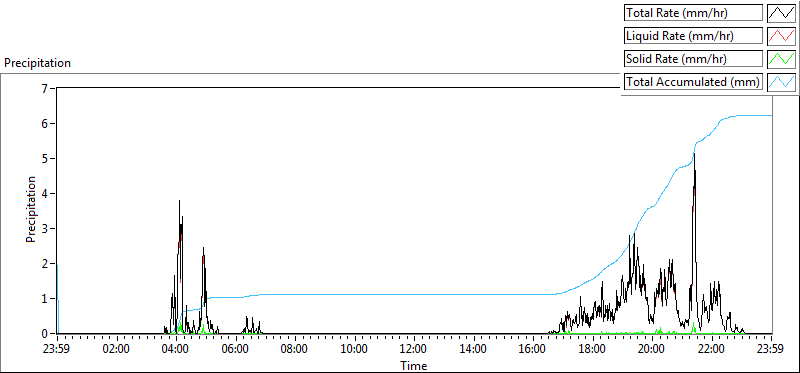Screen dimensions: 800x373
Task: Click the red Liquid Rate line-style icon
Action: click(781, 36)
